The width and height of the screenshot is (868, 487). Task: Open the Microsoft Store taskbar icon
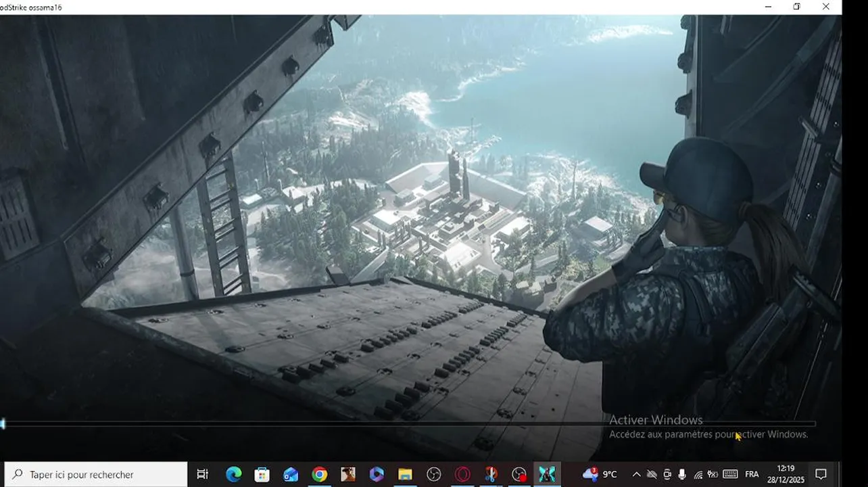coord(262,475)
